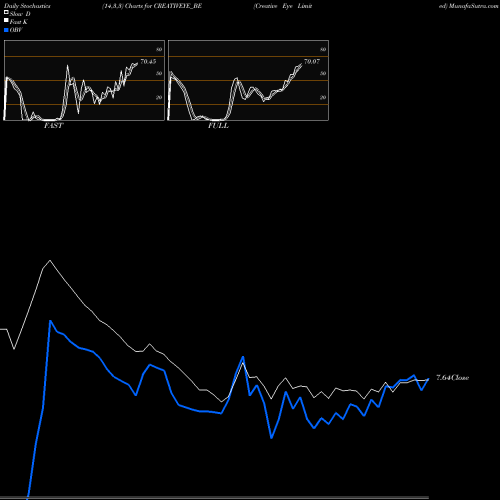Click the FAST stochastic chart value 70.45

(x=148, y=61)
